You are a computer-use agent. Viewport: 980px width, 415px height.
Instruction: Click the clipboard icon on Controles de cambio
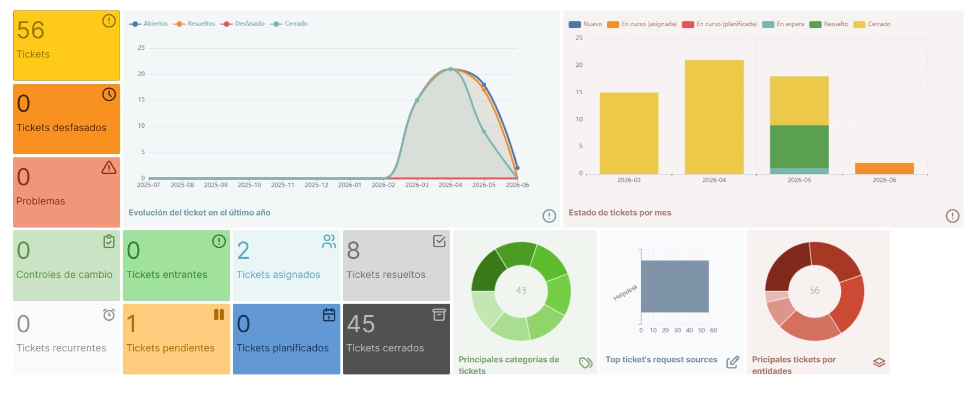[x=109, y=241]
